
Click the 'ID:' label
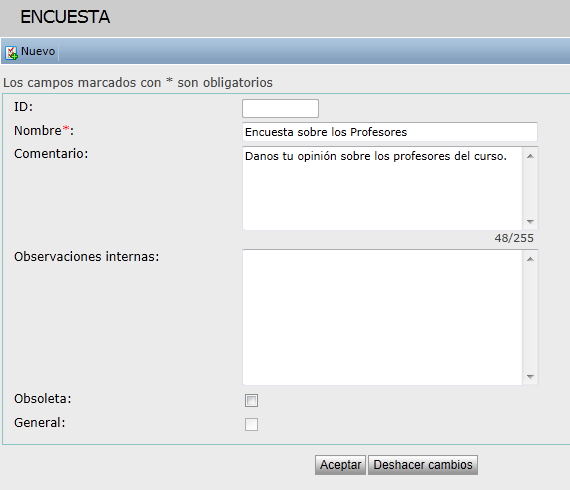pyautogui.click(x=23, y=107)
